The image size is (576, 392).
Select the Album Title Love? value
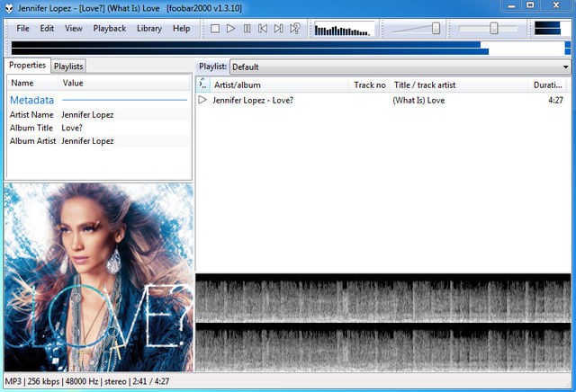tap(72, 128)
